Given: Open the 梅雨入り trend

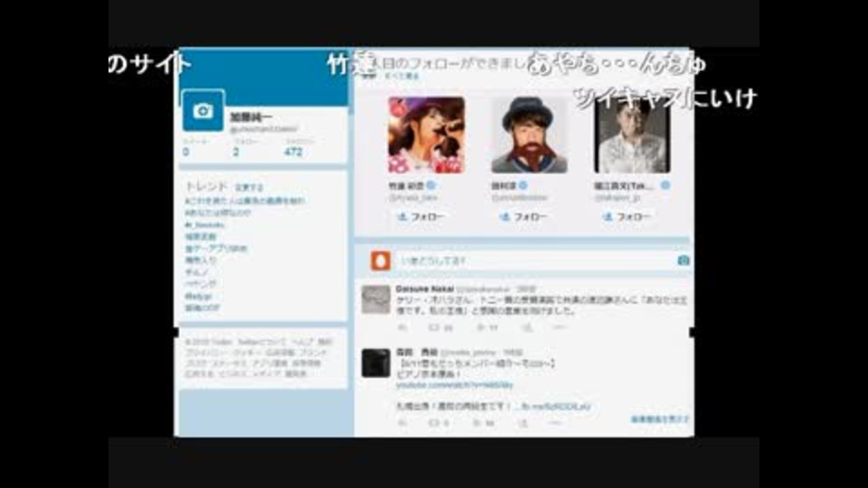Looking at the screenshot, I should [201, 260].
